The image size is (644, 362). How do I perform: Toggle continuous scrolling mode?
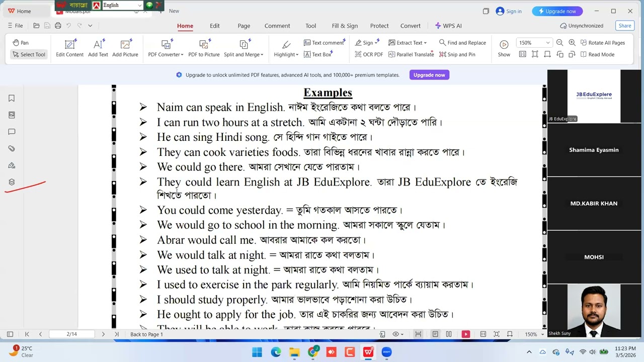click(418, 334)
